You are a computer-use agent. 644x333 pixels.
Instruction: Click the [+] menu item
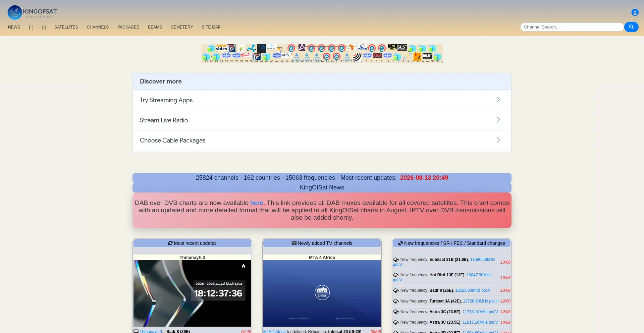(x=31, y=27)
